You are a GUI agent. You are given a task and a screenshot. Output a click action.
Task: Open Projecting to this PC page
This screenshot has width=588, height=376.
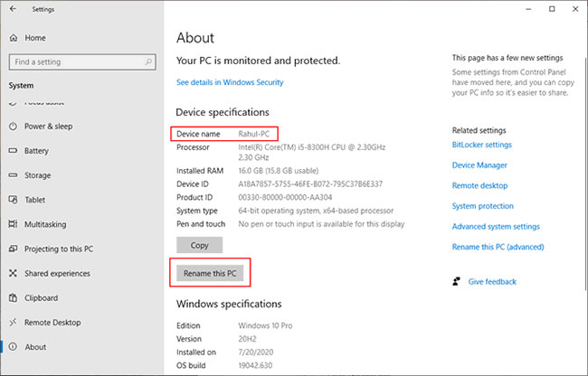click(x=58, y=249)
